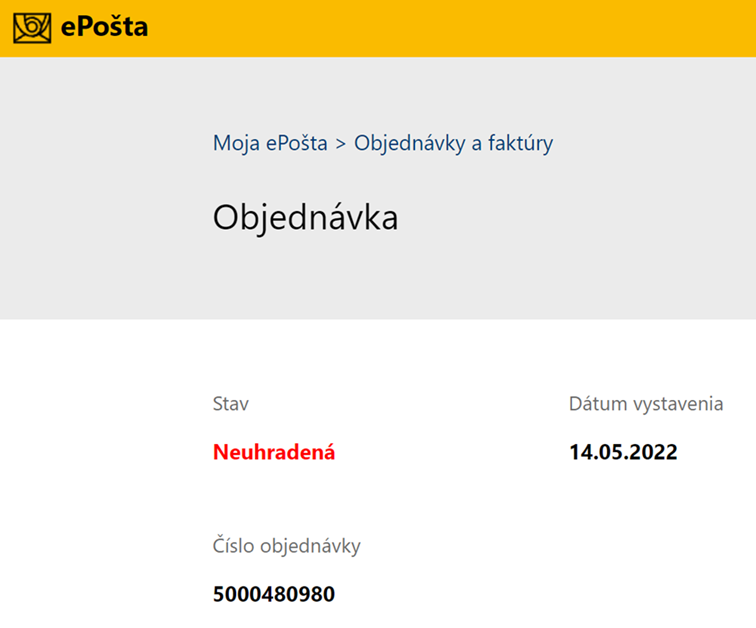756x628 pixels.
Task: Select the issue date 14.05.2022
Action: coord(623,452)
